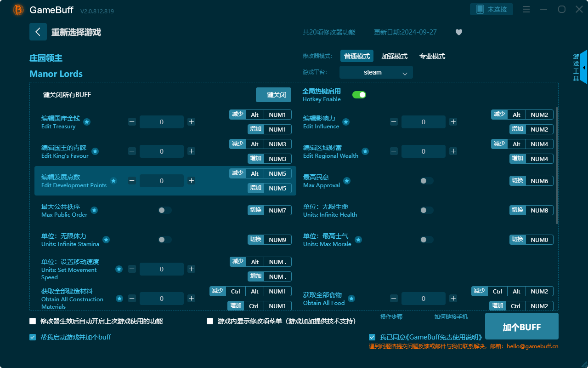Select 普通模式 modifier mode tab
Viewport: 588px width, 368px height.
pos(357,56)
